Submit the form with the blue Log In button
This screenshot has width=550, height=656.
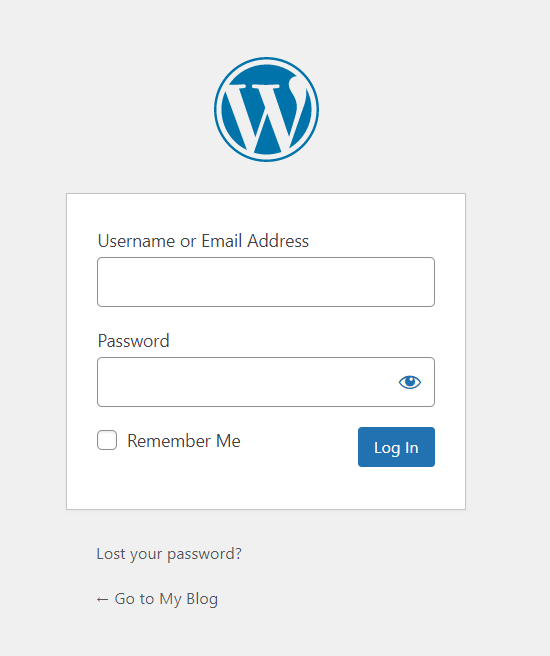[396, 447]
